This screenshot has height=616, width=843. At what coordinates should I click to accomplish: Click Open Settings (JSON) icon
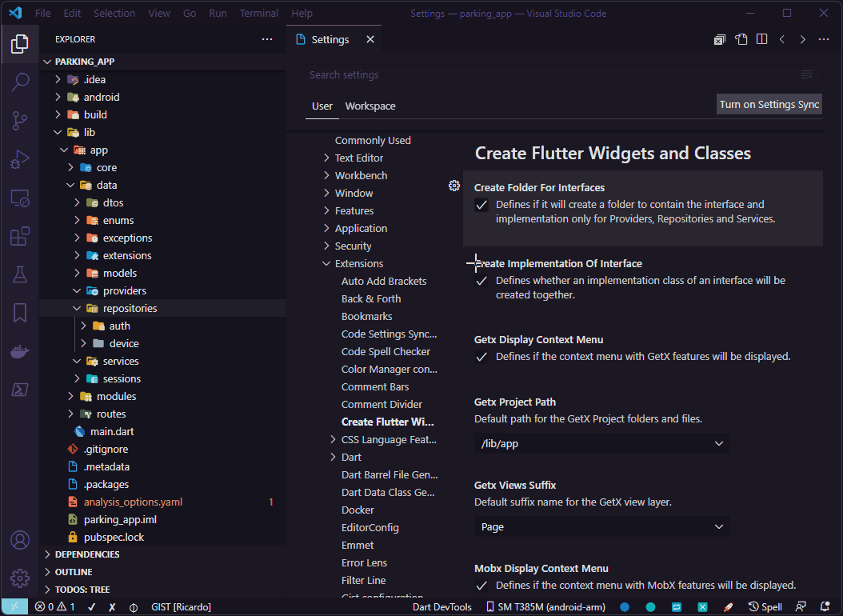tap(741, 39)
